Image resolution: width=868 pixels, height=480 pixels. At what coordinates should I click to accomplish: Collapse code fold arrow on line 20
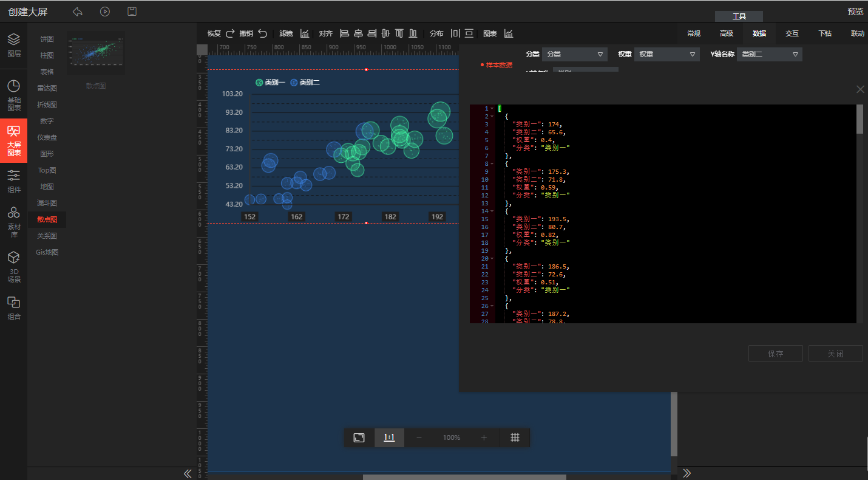tap(492, 259)
